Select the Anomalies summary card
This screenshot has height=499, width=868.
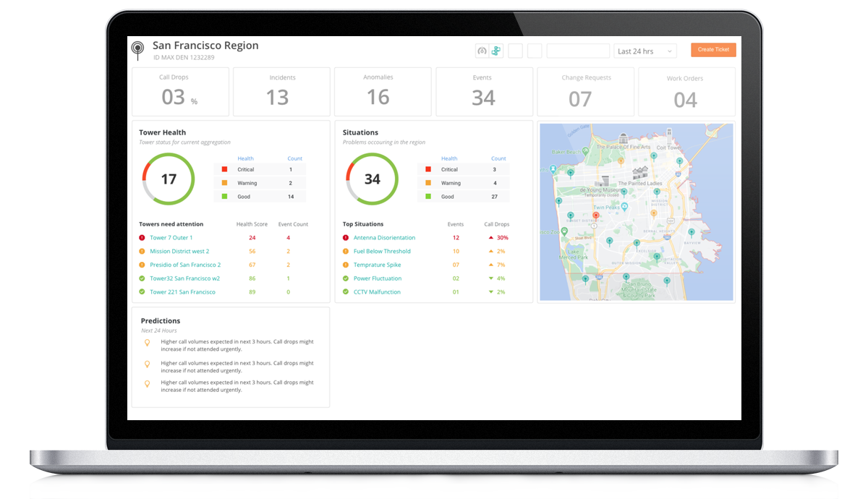click(x=383, y=92)
